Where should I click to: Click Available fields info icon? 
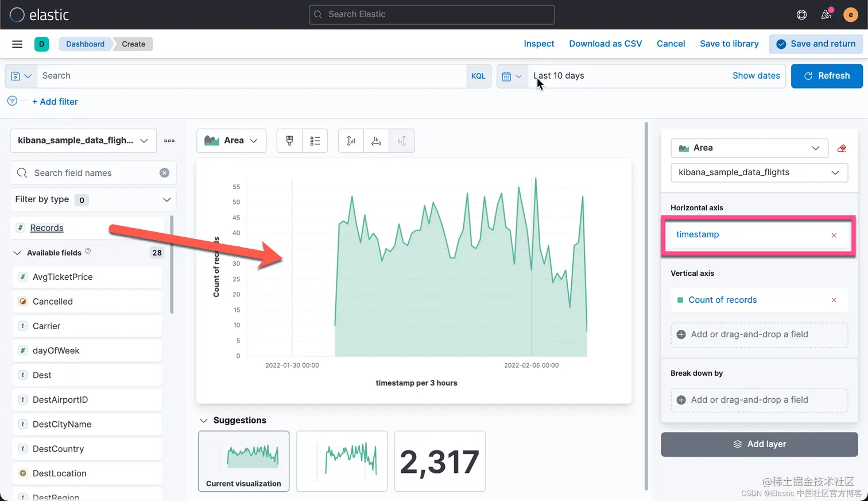(x=88, y=251)
